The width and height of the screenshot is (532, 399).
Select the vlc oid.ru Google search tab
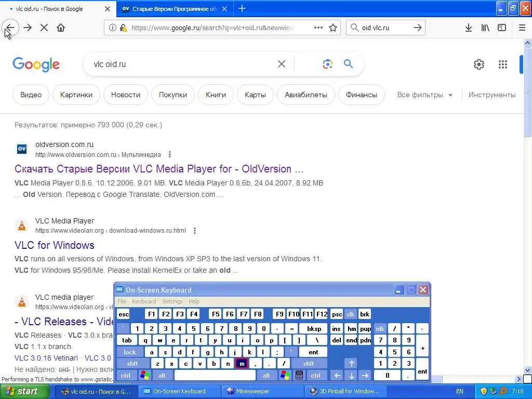(x=58, y=9)
